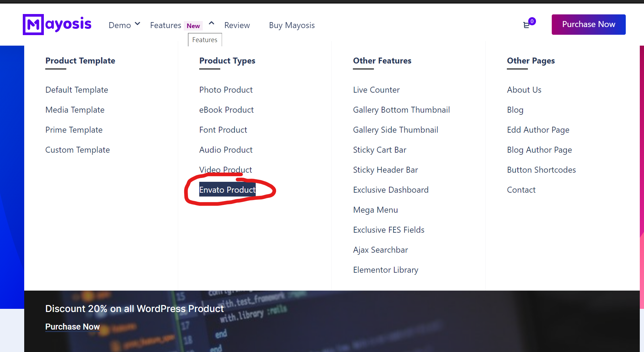
Task: Open the Live Counter feature page
Action: [x=376, y=90]
